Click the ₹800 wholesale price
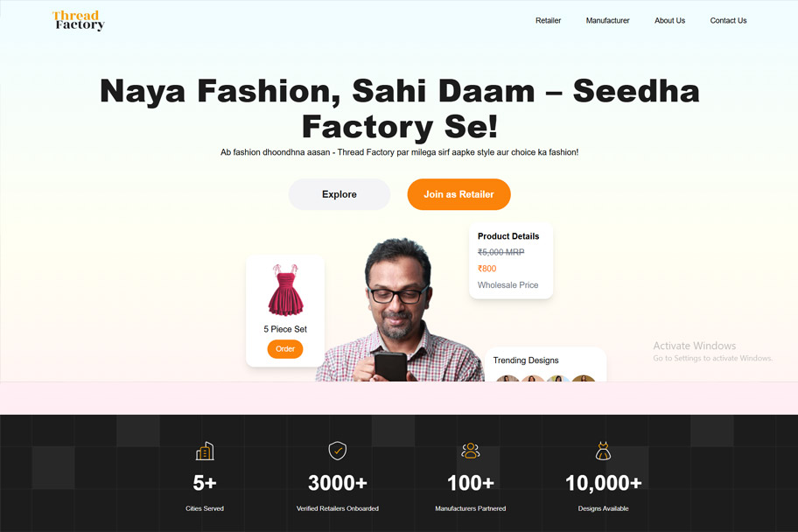This screenshot has height=532, width=798. (487, 269)
